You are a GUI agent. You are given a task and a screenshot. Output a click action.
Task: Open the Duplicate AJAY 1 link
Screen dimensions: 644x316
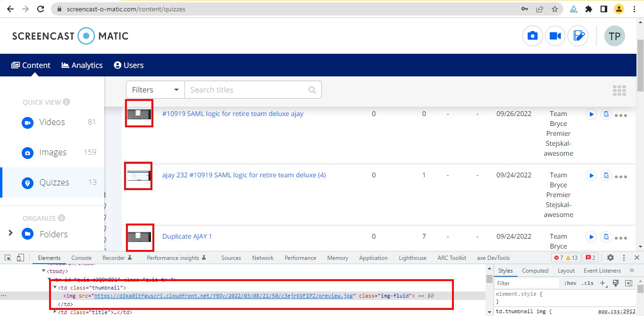(187, 236)
